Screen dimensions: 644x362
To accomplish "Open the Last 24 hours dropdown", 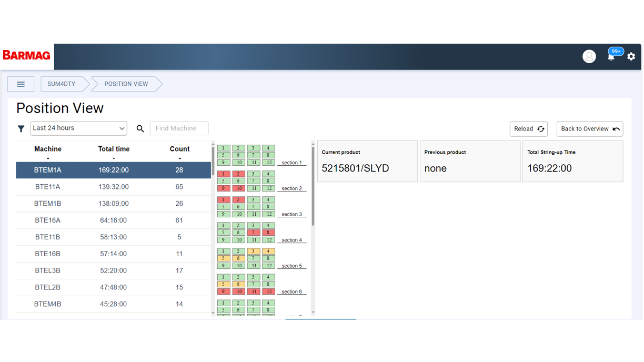I will pyautogui.click(x=79, y=128).
